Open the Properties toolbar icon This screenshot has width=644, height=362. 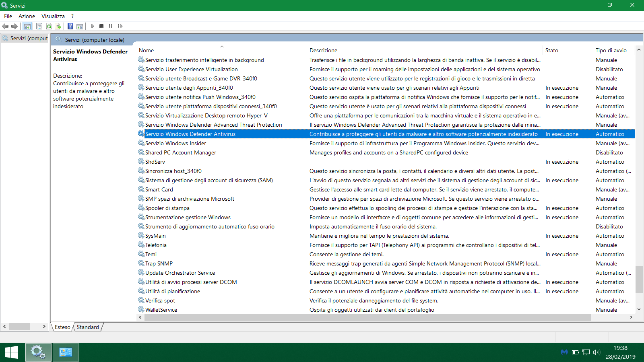(x=39, y=26)
